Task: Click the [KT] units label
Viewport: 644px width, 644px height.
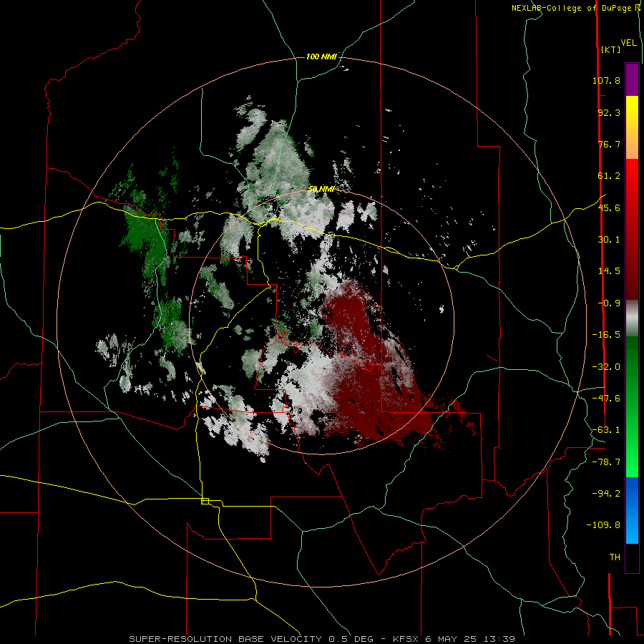Action: coord(610,49)
